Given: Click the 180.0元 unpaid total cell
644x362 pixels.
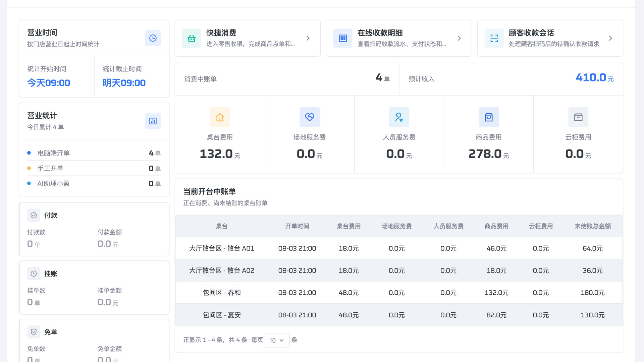Looking at the screenshot, I should [593, 293].
